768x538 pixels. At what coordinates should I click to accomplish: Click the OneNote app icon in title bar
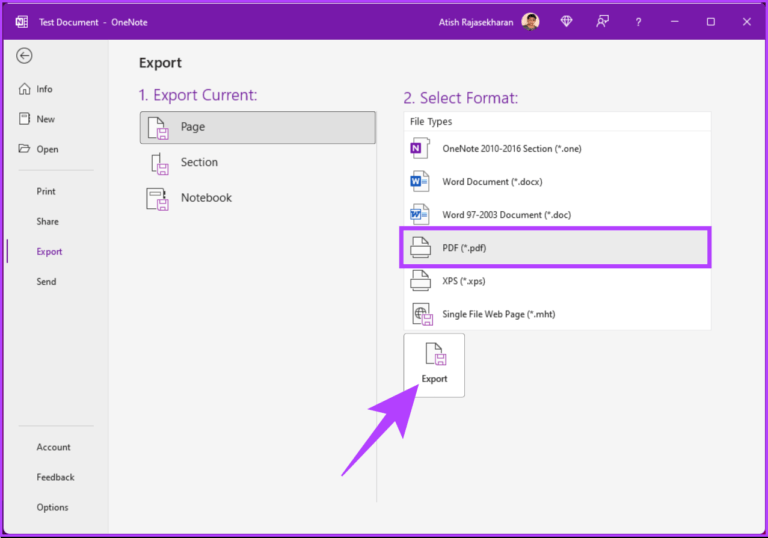22,22
